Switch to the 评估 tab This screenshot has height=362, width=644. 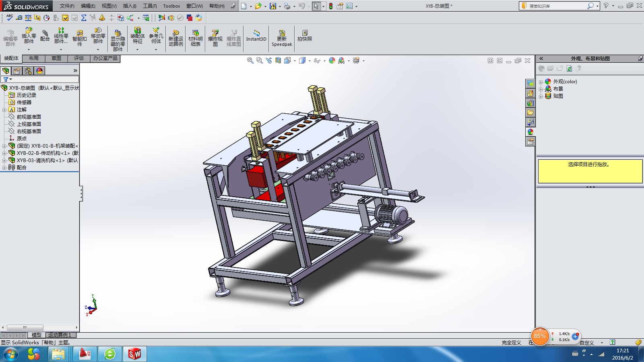click(79, 59)
